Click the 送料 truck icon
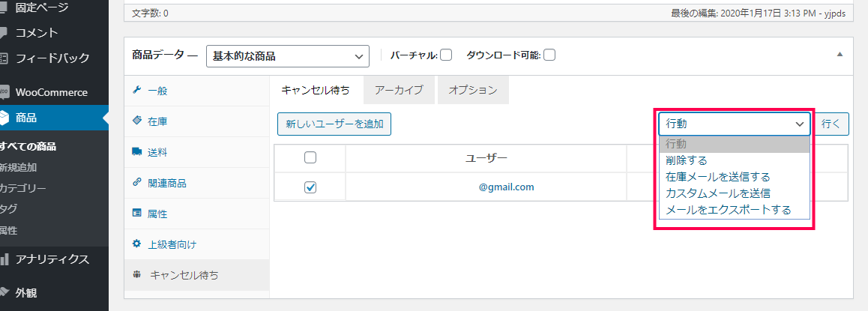 point(136,151)
